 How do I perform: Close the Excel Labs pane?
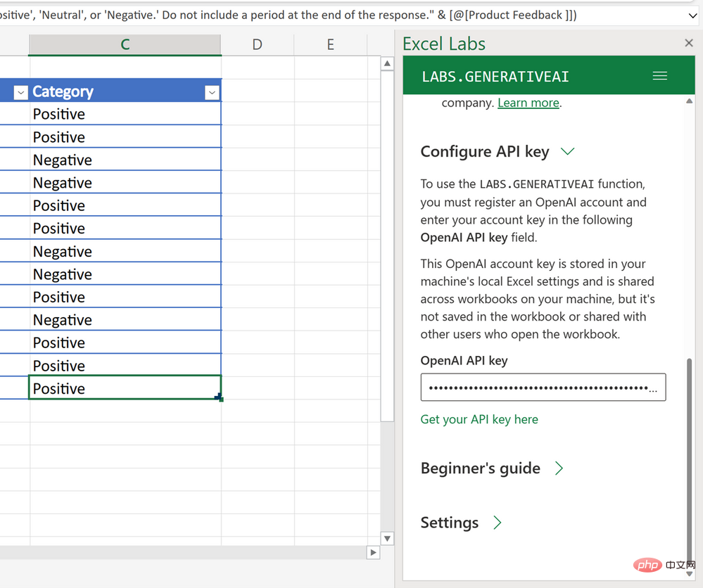(688, 43)
